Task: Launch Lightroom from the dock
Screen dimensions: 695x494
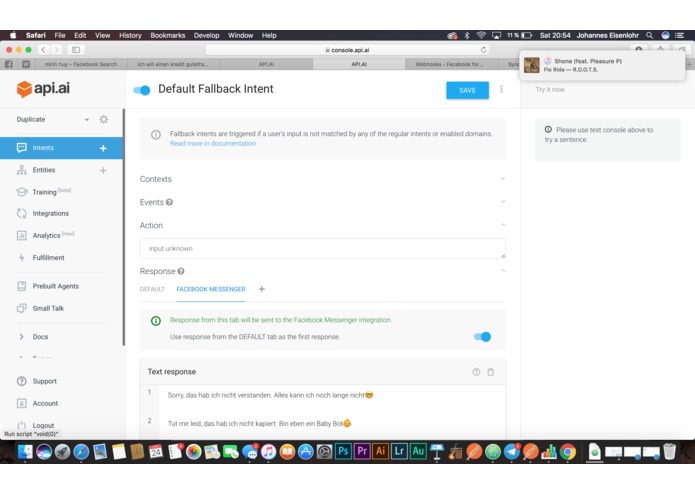Action: pos(399,451)
